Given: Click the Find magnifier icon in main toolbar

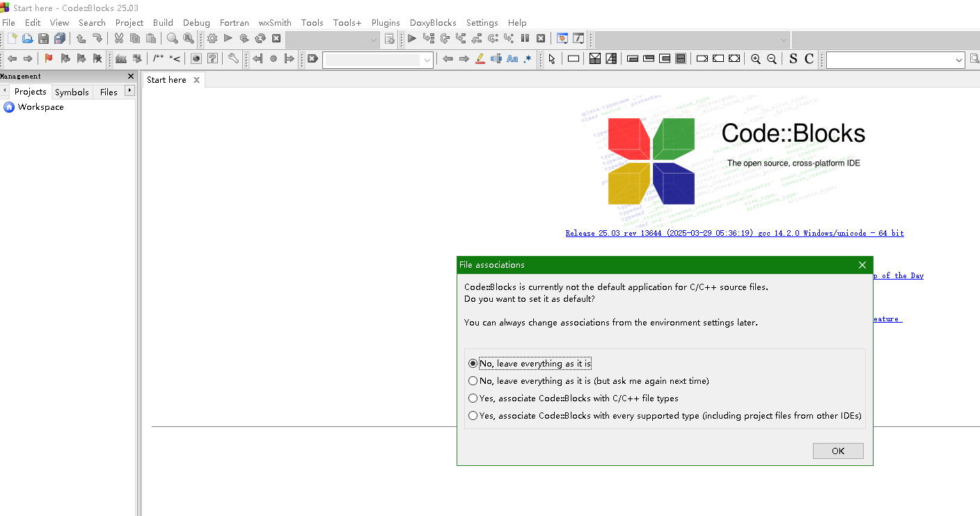Looking at the screenshot, I should (172, 38).
